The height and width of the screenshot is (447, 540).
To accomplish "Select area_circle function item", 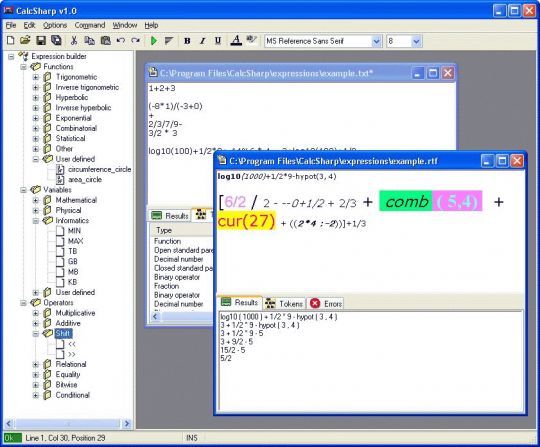I will [85, 180].
